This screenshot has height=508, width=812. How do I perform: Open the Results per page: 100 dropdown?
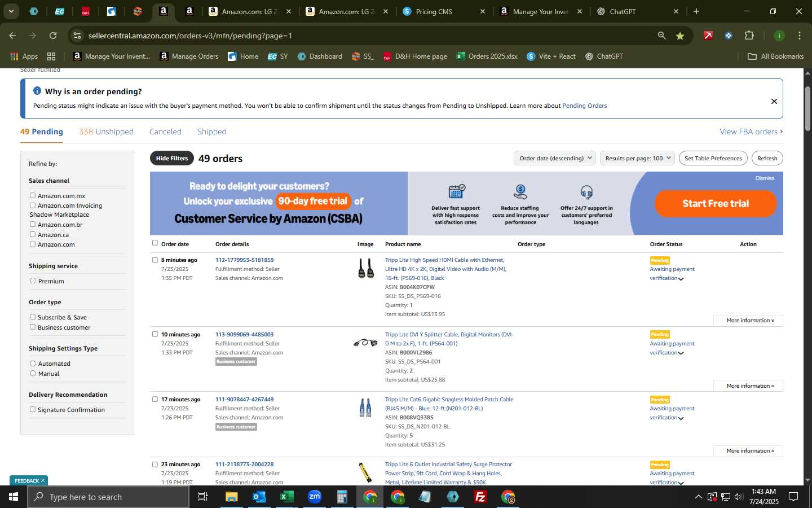637,158
